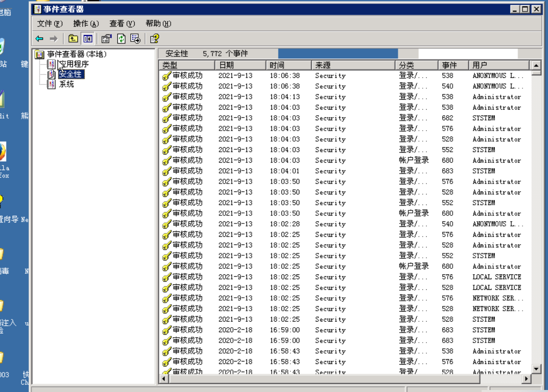Image resolution: width=548 pixels, height=392 pixels.
Task: Click the vertical scrollbar up arrow
Action: tap(536, 65)
